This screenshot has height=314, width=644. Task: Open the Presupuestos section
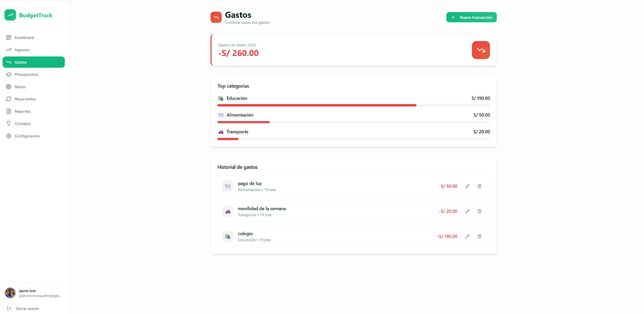pos(26,74)
